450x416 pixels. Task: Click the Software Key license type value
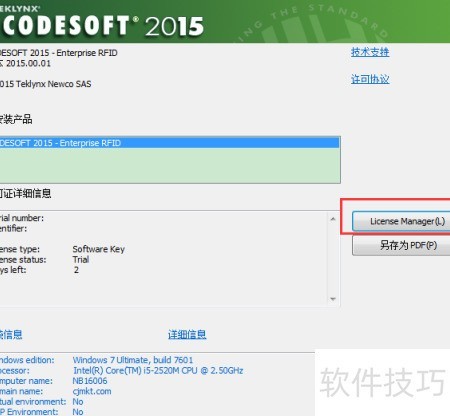pyautogui.click(x=99, y=249)
